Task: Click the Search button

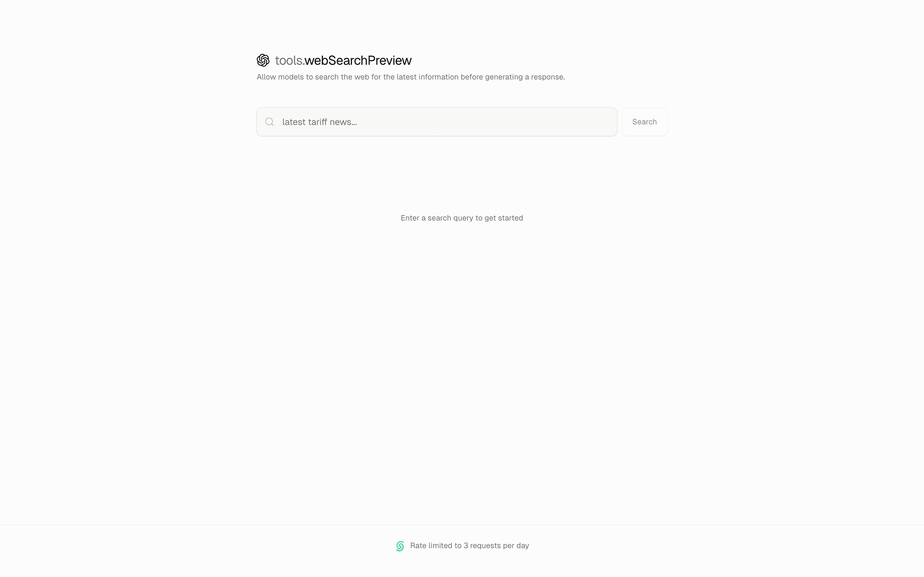Action: (645, 122)
